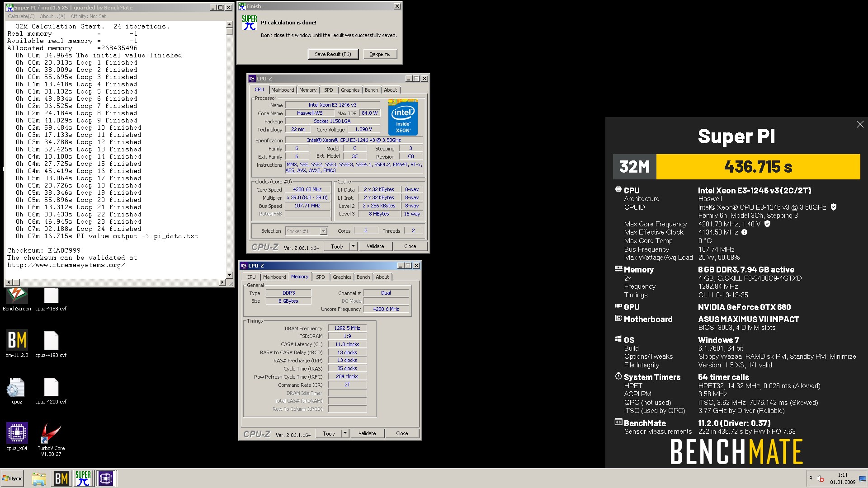This screenshot has width=868, height=488.
Task: Open the About...(A) menu in Super PI
Action: click(x=52, y=16)
